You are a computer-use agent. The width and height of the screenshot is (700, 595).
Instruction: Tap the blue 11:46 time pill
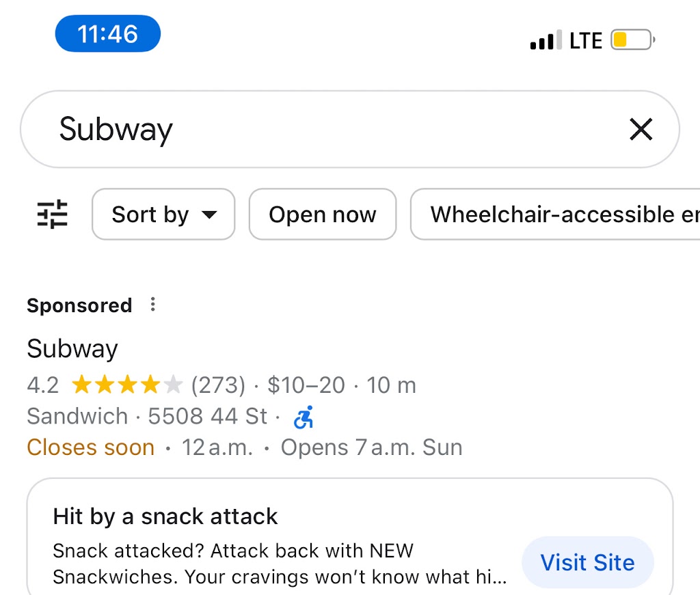[x=107, y=33]
